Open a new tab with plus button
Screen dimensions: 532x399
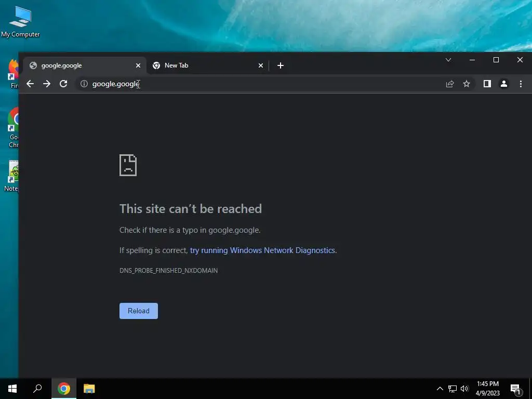pos(280,65)
